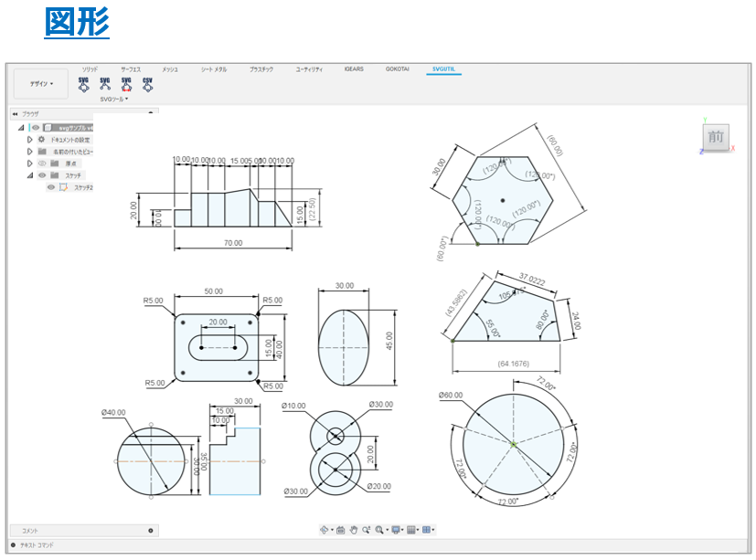Image resolution: width=756 pixels, height=560 pixels.
Task: Click the Viewports layout icon
Action: click(x=426, y=530)
